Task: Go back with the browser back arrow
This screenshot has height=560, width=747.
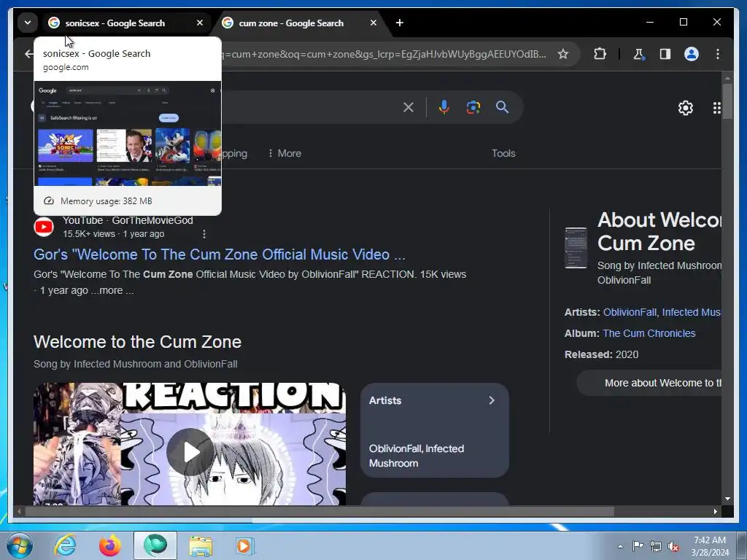Action: tap(29, 54)
